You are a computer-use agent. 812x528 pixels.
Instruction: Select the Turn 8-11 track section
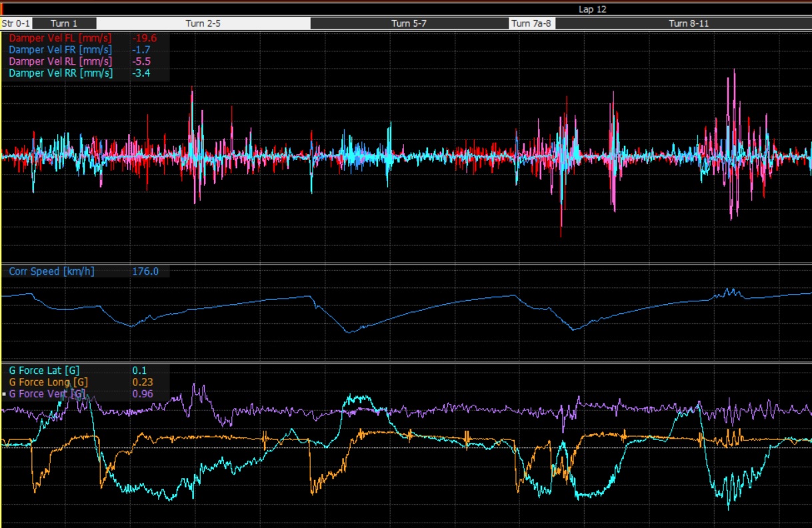click(x=689, y=23)
